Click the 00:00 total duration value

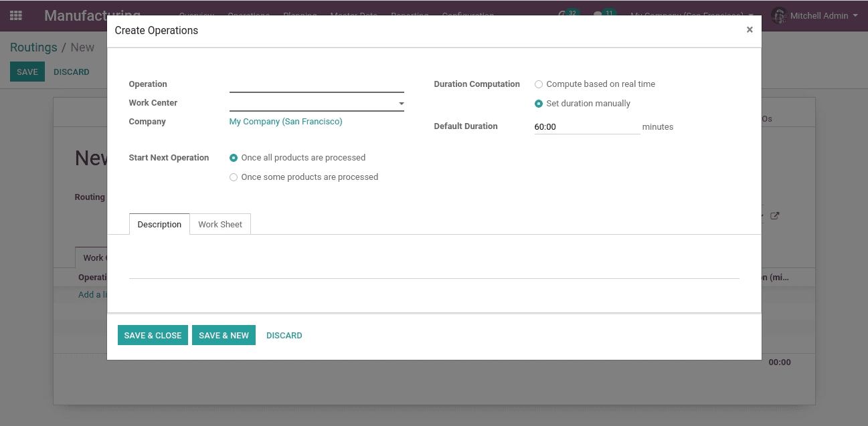tap(780, 362)
